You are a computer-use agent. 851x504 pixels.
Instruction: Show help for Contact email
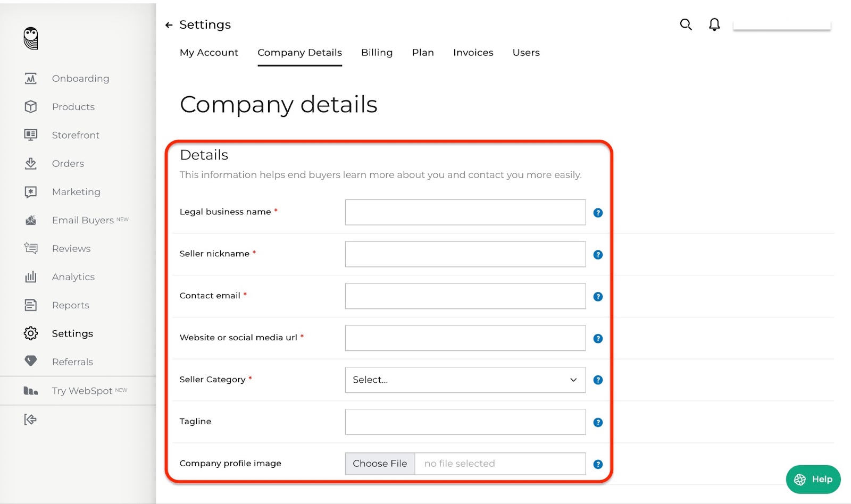click(598, 297)
